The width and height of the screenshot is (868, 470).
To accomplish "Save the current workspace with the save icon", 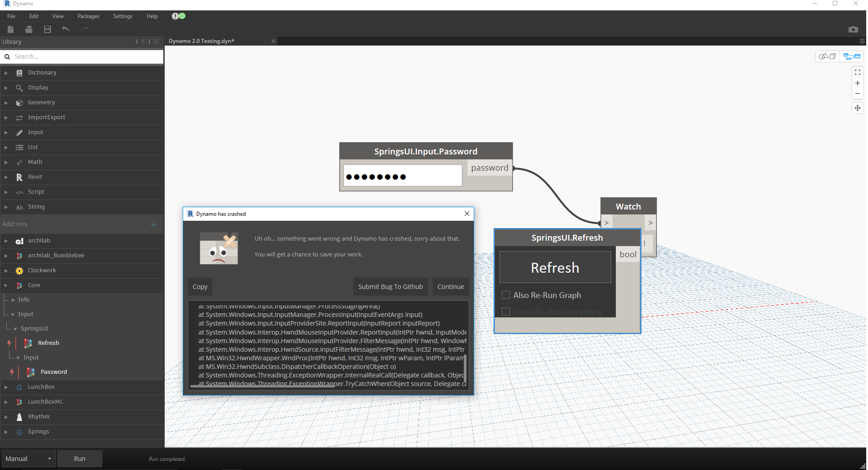I will (x=47, y=29).
